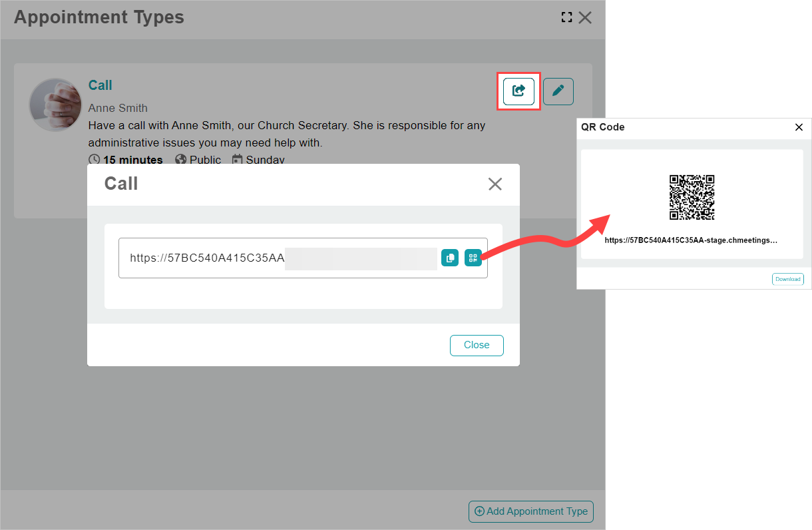Click the URL text below the QR code
Image resolution: width=812 pixels, height=530 pixels.
coord(691,240)
